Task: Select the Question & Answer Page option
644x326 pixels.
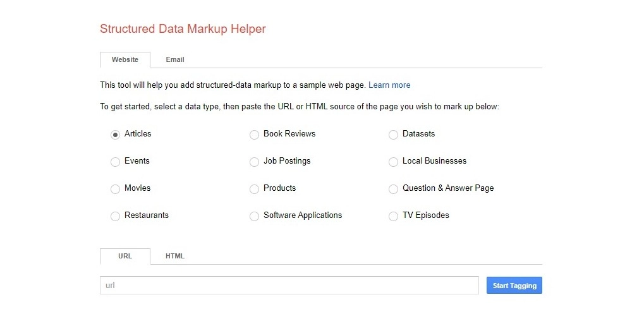Action: [x=393, y=189]
